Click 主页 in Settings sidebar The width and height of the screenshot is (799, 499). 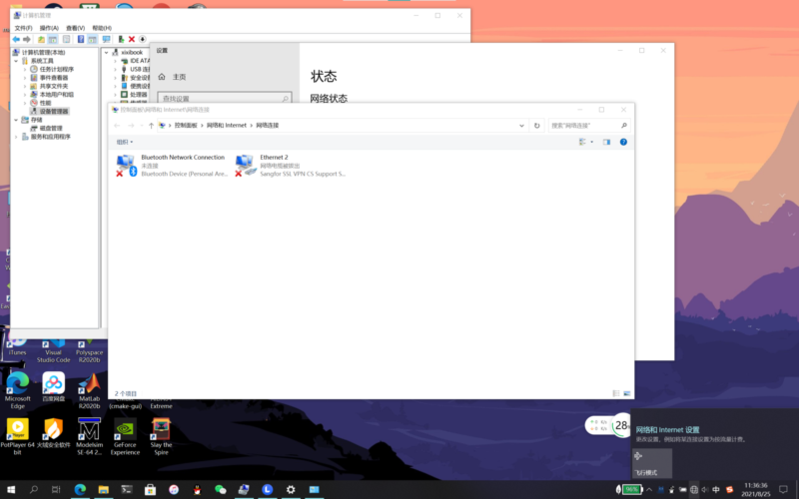pyautogui.click(x=178, y=77)
